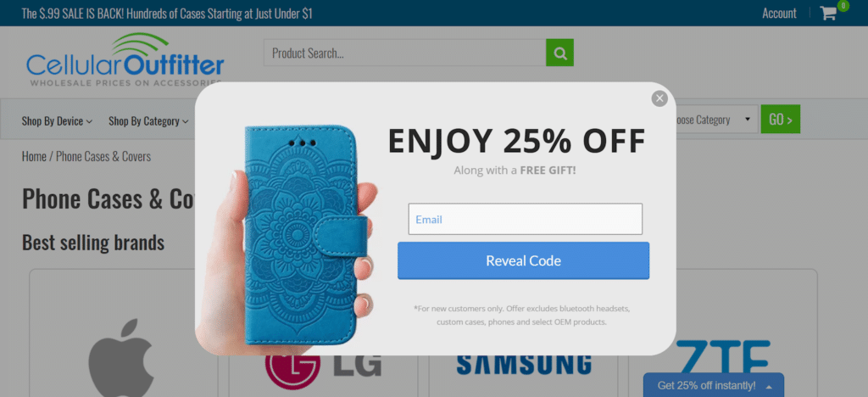Click the $.99 sale banner text
Image resolution: width=868 pixels, height=397 pixels.
pos(167,14)
